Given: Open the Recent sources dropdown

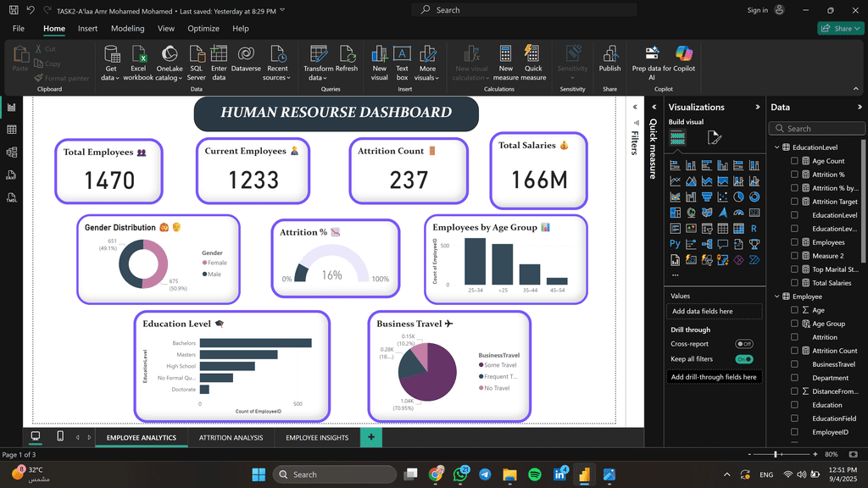Looking at the screenshot, I should point(277,78).
